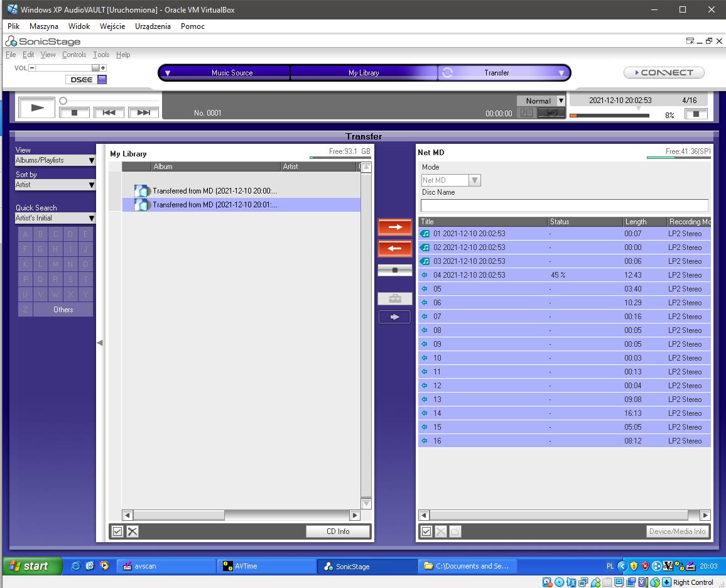Click the CONNECT button
The height and width of the screenshot is (588, 726).
point(663,73)
